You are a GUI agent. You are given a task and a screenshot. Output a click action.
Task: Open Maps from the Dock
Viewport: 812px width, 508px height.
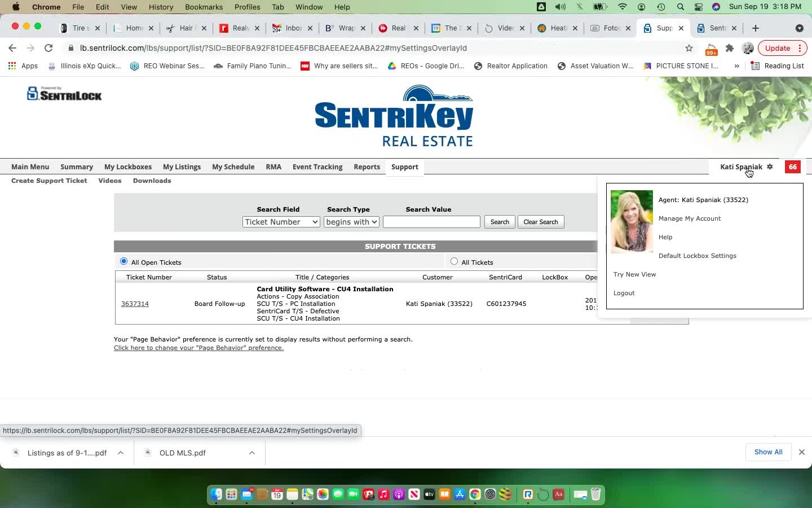tap(307, 494)
